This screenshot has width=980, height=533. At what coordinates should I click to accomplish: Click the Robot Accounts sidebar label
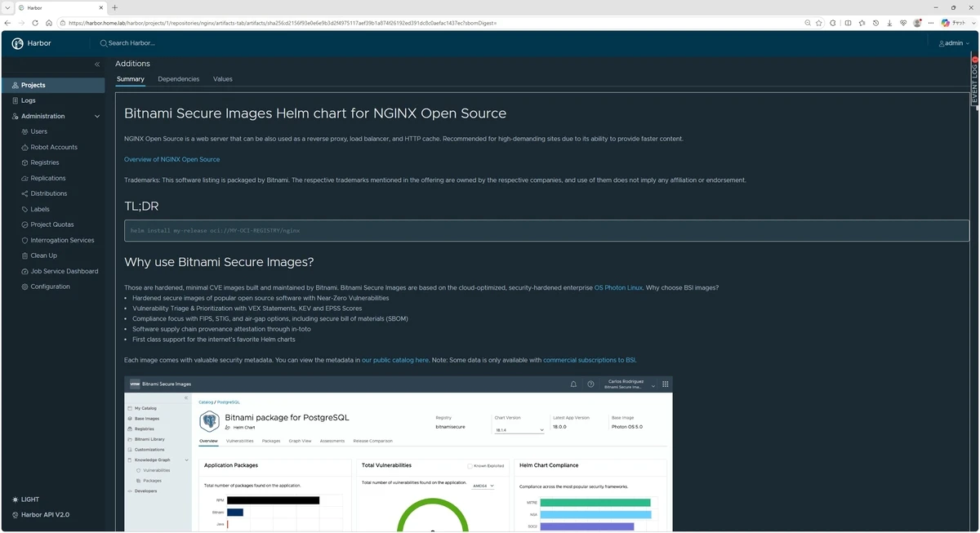[54, 147]
